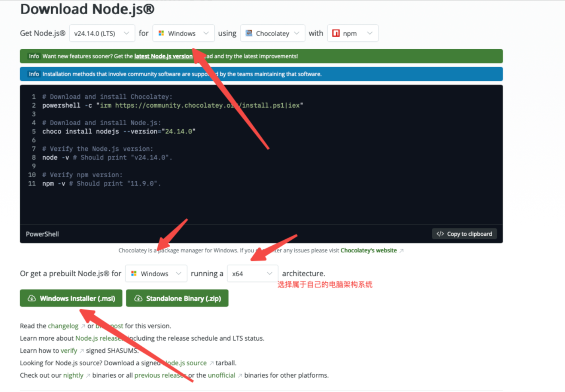
Task: Click the cloud download icon on Windows Installer
Action: pos(32,298)
